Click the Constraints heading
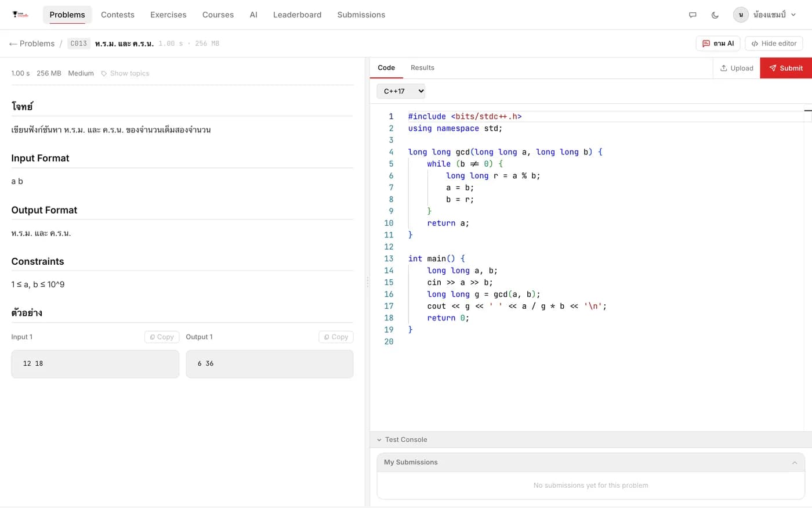The image size is (812, 508). [38, 261]
